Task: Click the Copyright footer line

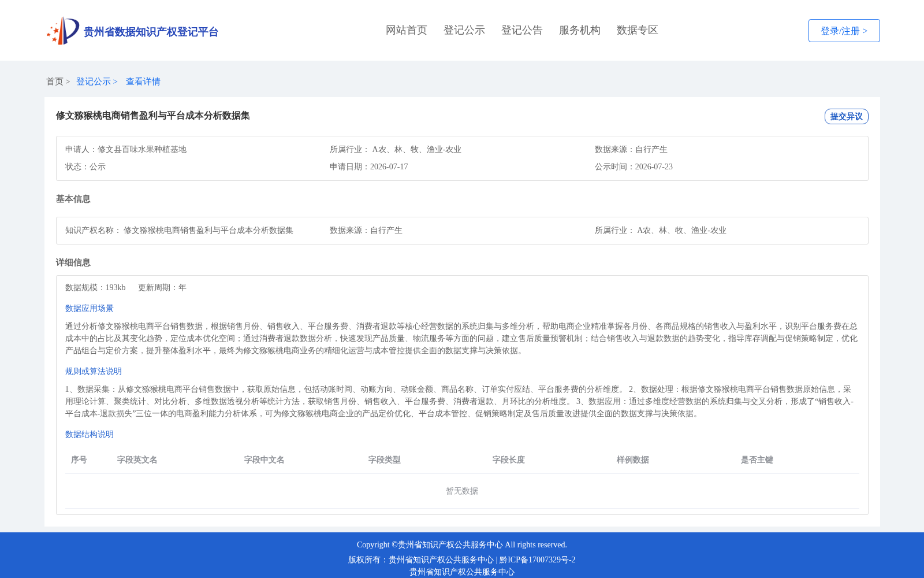Action: tap(462, 544)
